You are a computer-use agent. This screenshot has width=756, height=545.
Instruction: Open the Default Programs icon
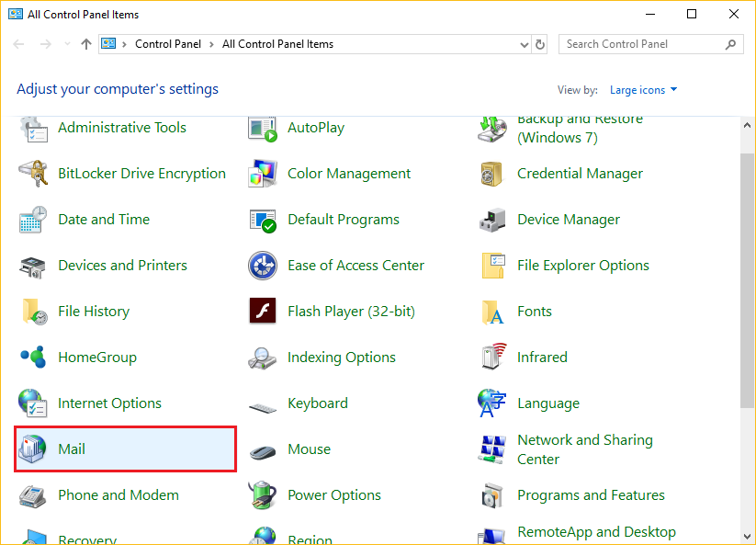(263, 221)
